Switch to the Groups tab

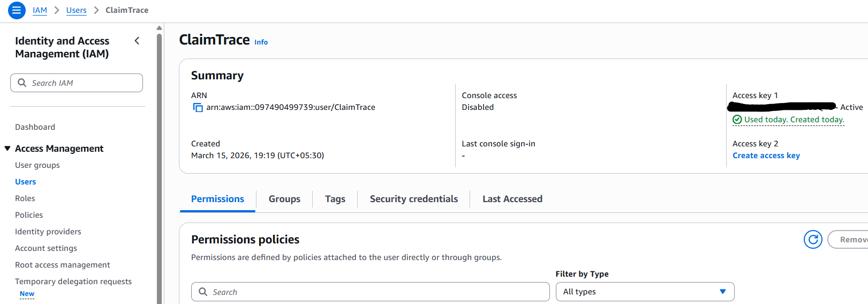point(284,199)
